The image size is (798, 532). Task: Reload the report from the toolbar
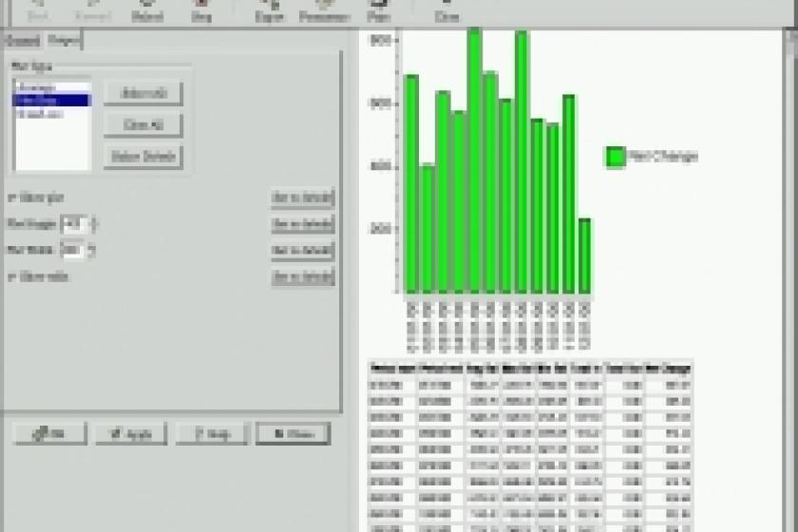(x=147, y=10)
